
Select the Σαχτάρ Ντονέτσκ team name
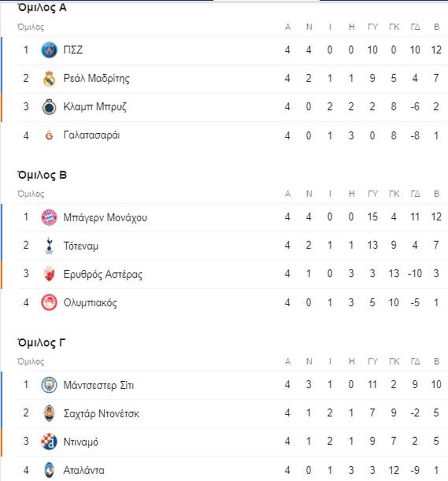(101, 413)
